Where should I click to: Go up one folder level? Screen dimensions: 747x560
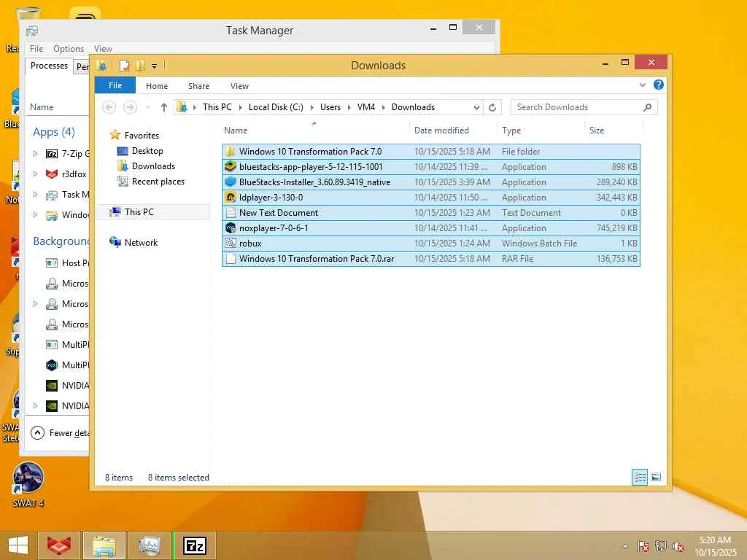[164, 107]
